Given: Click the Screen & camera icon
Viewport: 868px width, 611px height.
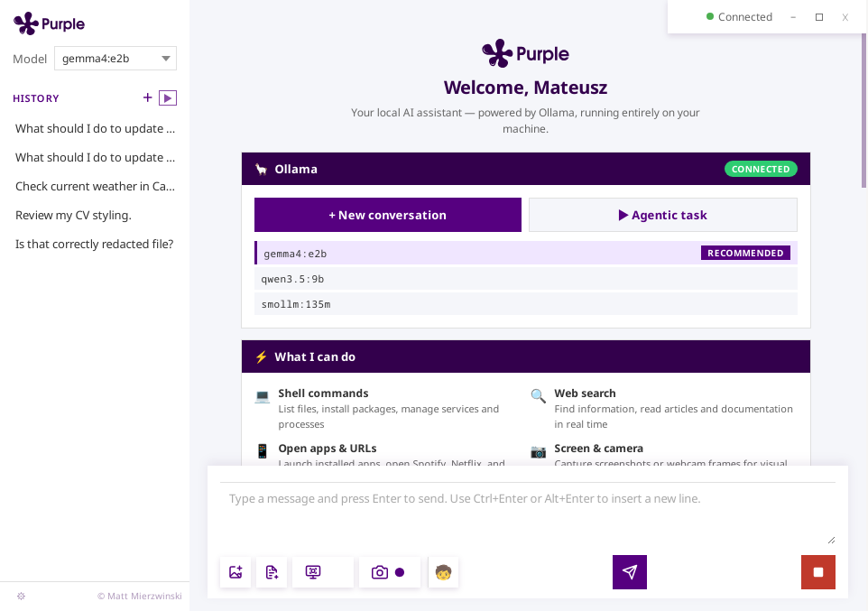Looking at the screenshot, I should (538, 451).
